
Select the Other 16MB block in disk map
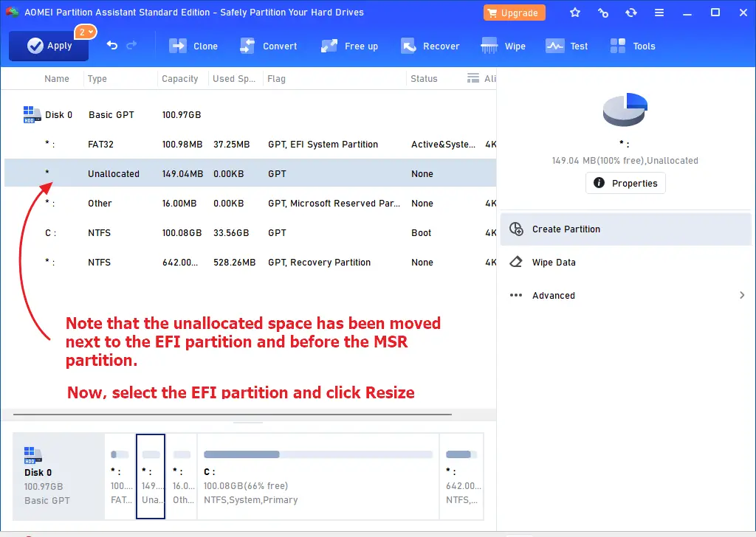click(182, 477)
